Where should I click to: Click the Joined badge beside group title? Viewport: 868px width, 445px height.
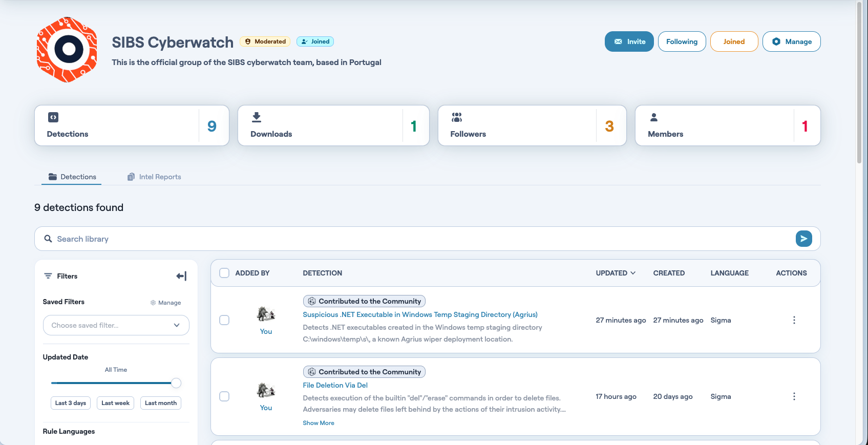315,41
